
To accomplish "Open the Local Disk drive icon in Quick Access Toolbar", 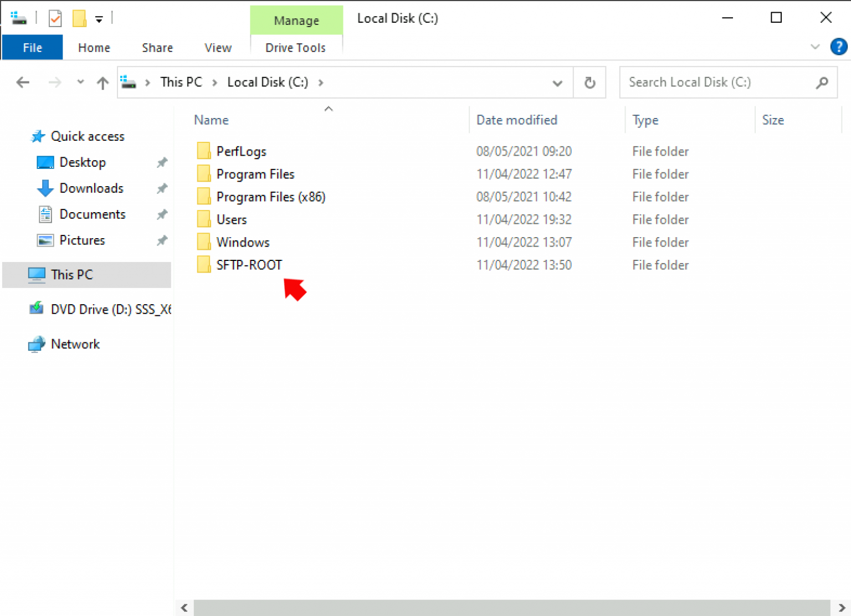I will 18,17.
